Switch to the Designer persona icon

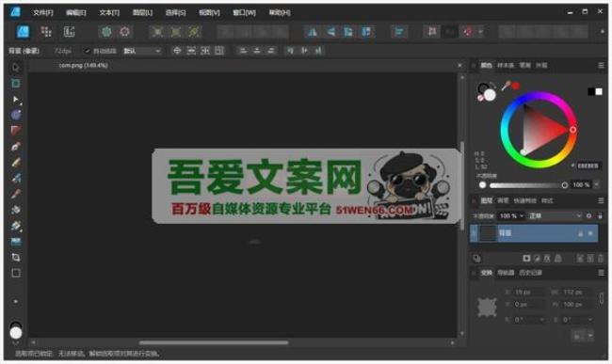point(23,32)
